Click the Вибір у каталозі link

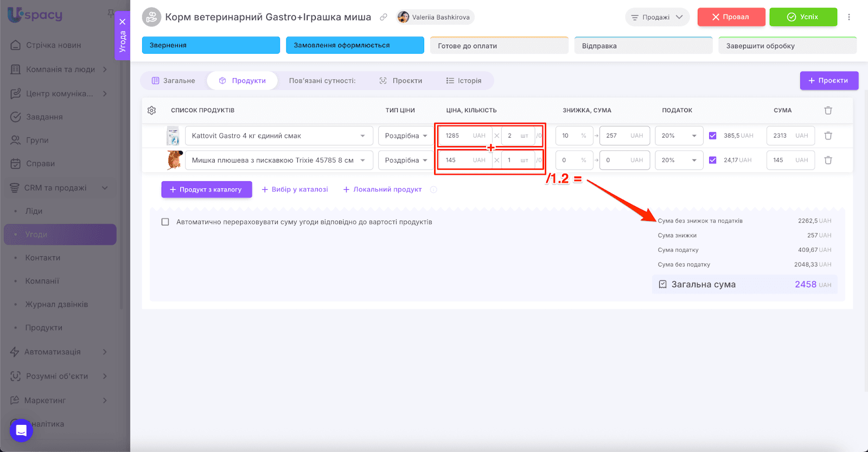click(x=295, y=189)
